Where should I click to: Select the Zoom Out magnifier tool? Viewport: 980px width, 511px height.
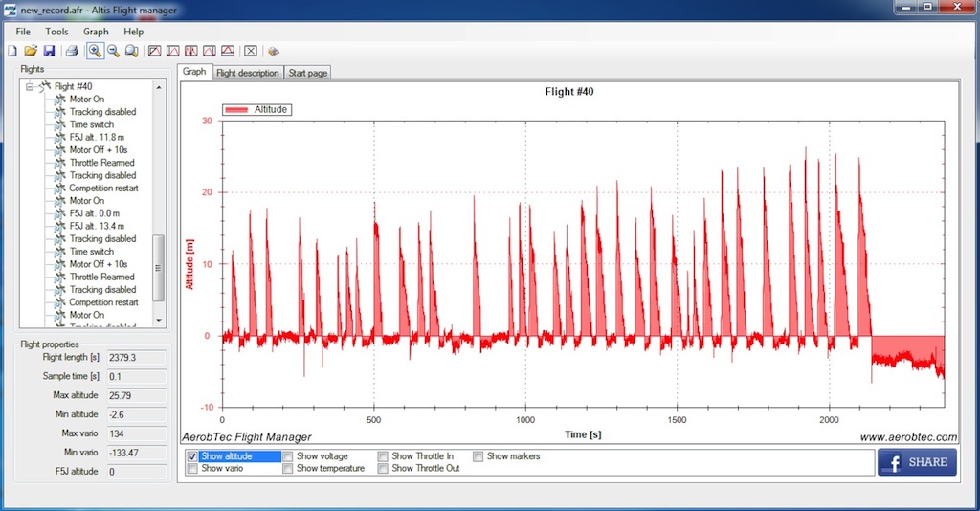[x=113, y=51]
